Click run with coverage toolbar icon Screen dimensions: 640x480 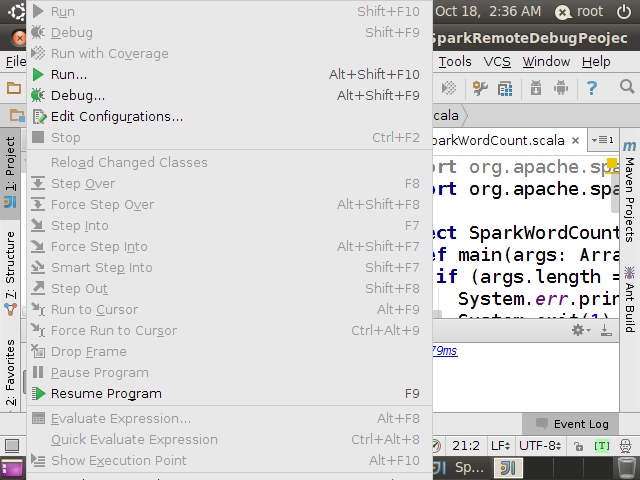pos(449,88)
